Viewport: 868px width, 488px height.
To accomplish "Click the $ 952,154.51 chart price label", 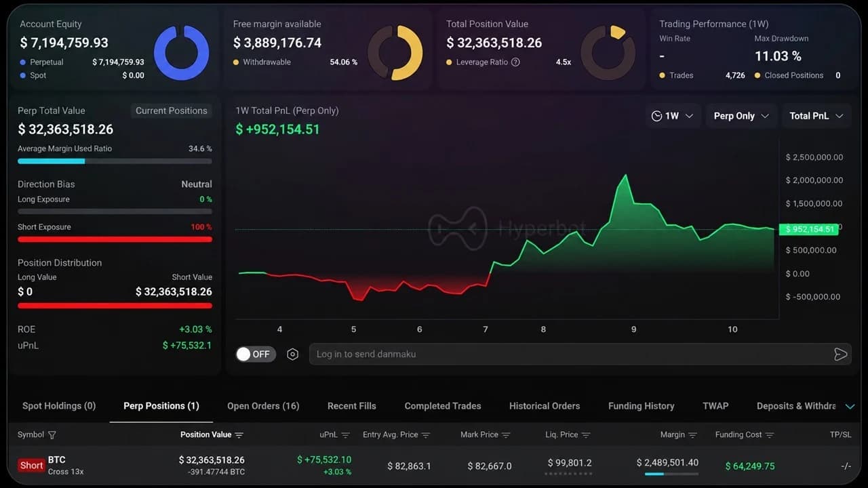I will (808, 229).
